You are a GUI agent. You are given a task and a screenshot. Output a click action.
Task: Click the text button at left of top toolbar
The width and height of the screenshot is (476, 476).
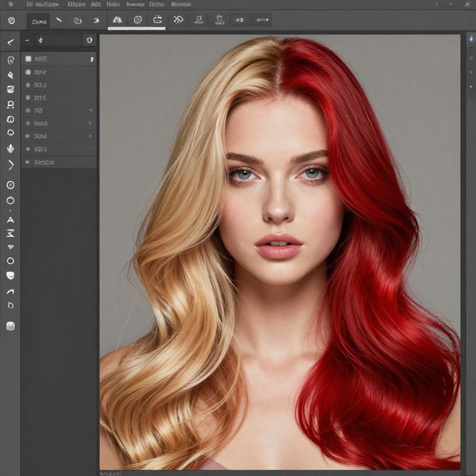[x=39, y=21]
